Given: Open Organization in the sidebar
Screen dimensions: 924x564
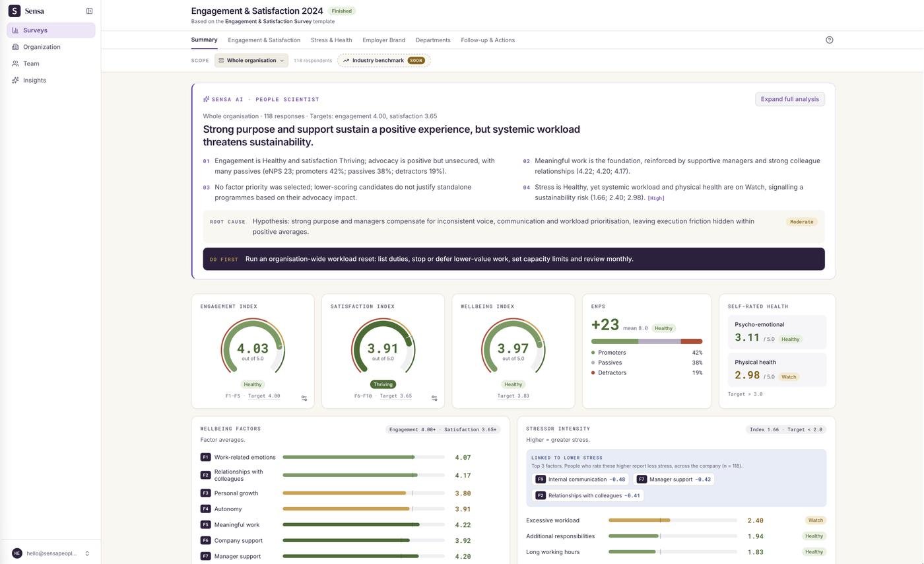Looking at the screenshot, I should click(51, 47).
